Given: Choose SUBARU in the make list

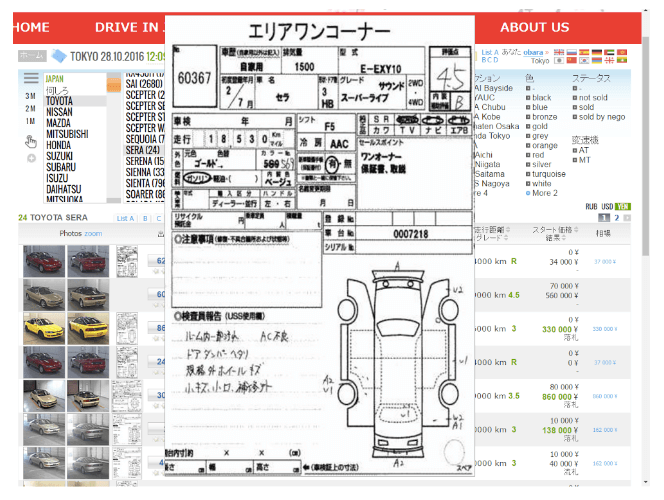Looking at the screenshot, I should coord(61,167).
